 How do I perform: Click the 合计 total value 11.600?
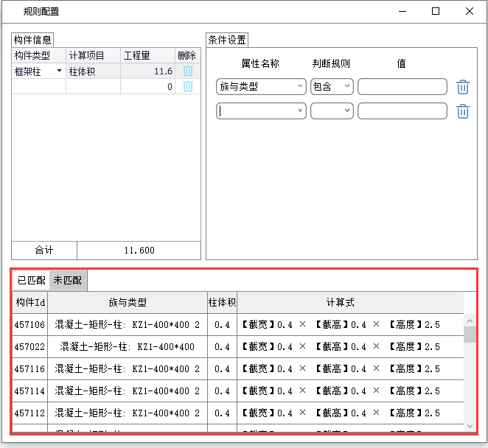139,251
